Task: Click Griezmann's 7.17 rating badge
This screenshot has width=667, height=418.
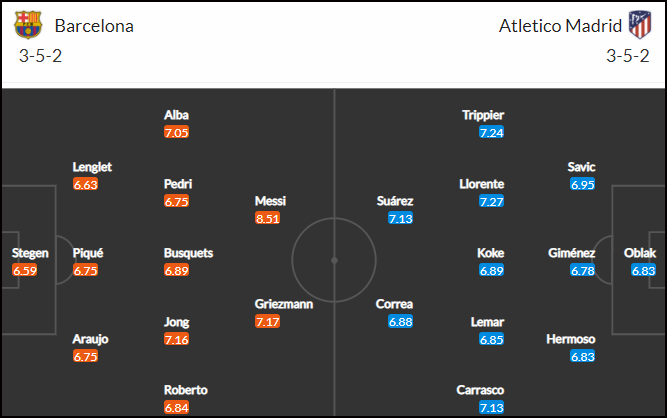Action: coord(267,321)
